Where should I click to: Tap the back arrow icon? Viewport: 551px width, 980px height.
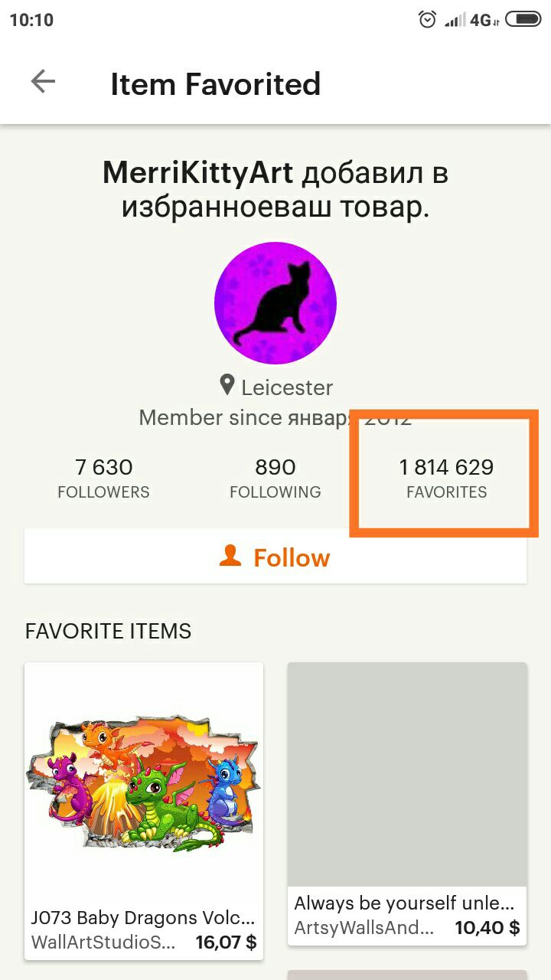(x=43, y=82)
